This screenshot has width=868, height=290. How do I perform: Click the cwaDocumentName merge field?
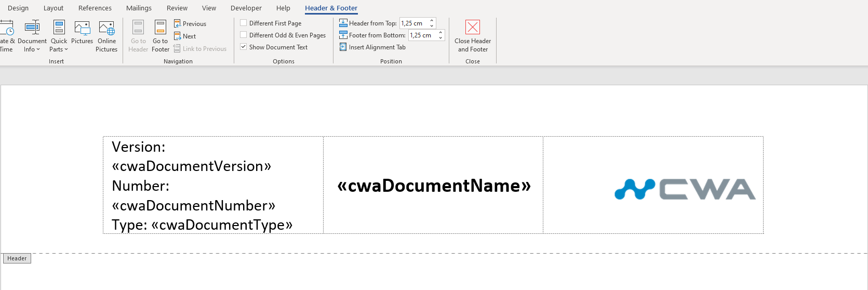tap(434, 186)
